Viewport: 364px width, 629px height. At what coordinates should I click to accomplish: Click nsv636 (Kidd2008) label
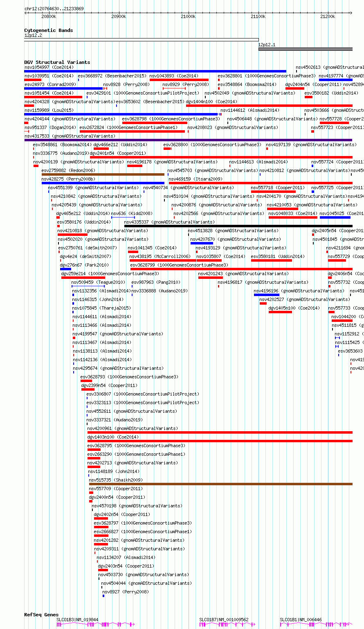(132, 213)
